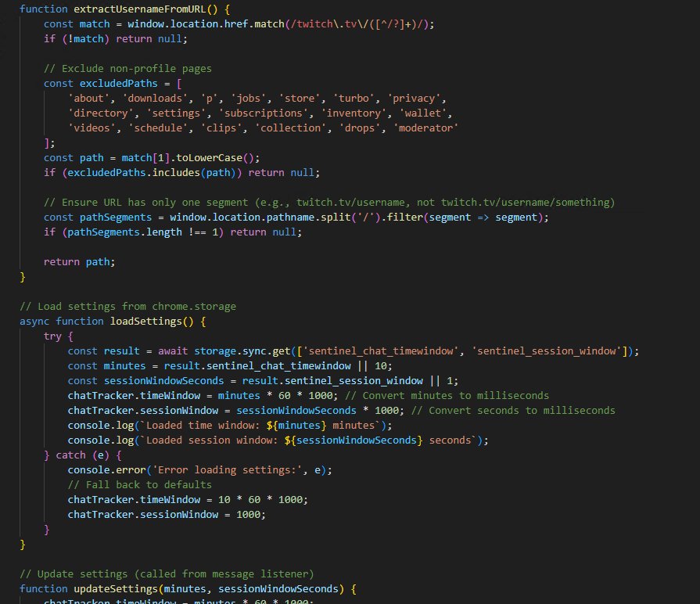Click excludedPaths.includes in the if statement
Viewport: 700px width, 604px height.
(x=134, y=173)
